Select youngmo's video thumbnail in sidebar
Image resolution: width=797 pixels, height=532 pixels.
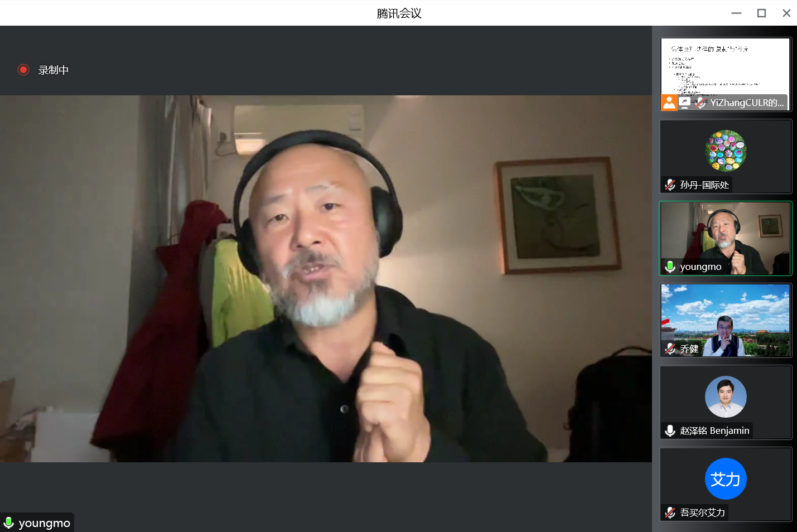point(725,234)
